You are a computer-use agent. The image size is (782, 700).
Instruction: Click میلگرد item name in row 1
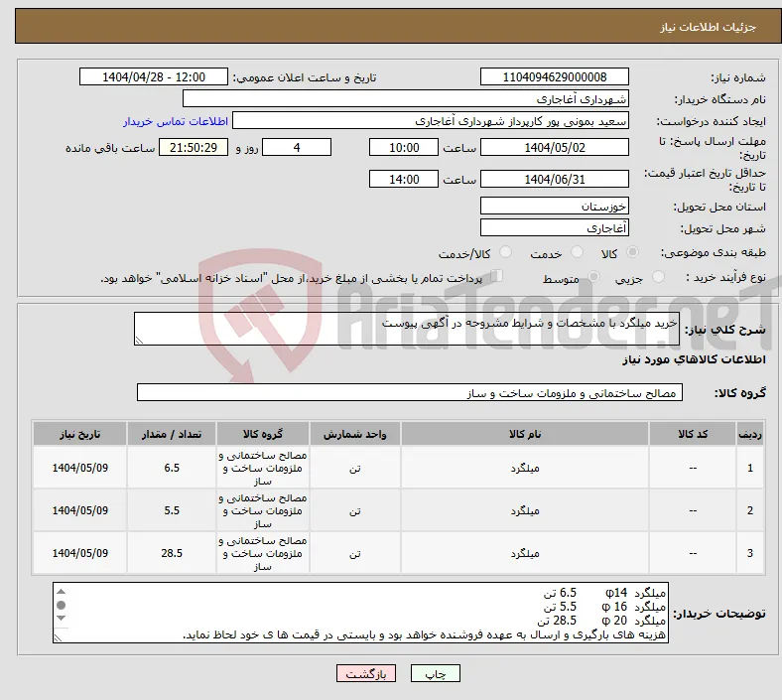point(525,468)
